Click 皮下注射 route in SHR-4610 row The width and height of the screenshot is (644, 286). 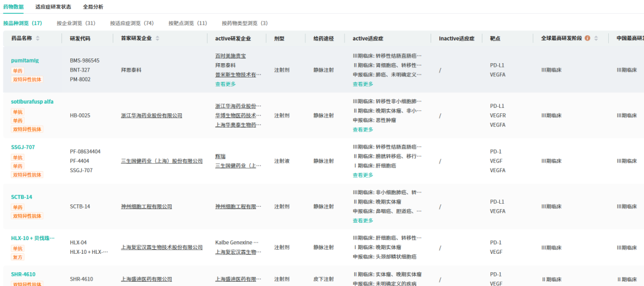(323, 279)
